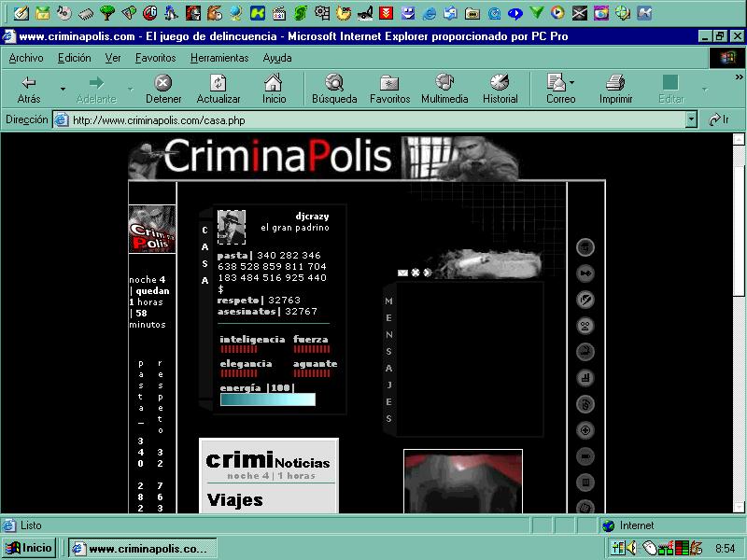Click the key icon in the game sidebar
This screenshot has height=560, width=747.
[585, 273]
